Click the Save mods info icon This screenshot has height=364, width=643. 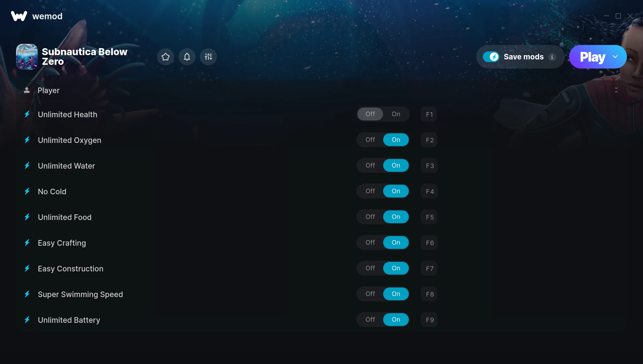tap(552, 57)
